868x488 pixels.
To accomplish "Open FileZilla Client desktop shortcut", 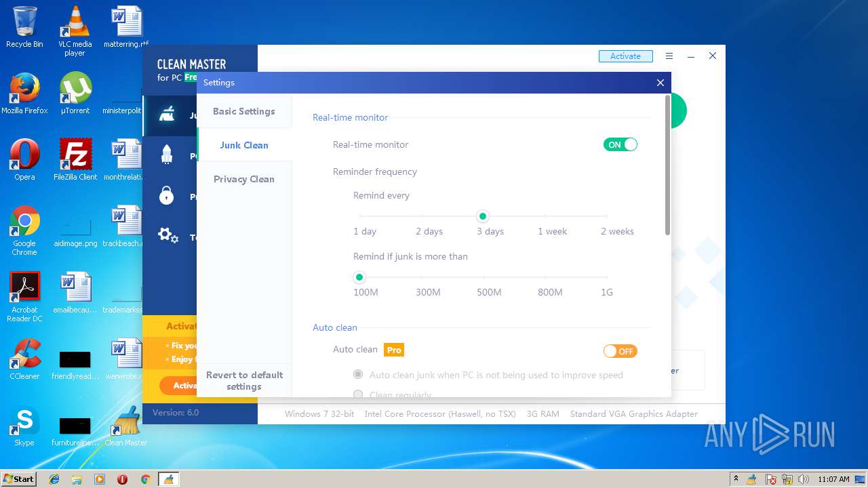I will [75, 160].
